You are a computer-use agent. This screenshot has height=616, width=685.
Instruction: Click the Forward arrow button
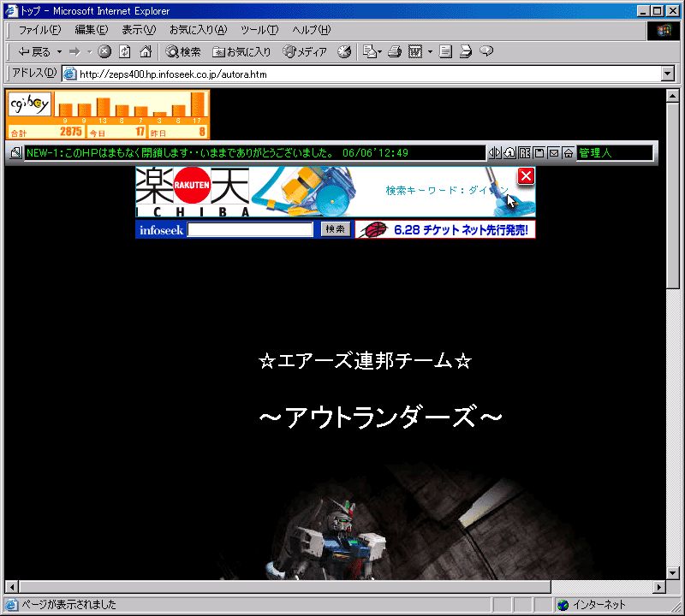point(75,52)
